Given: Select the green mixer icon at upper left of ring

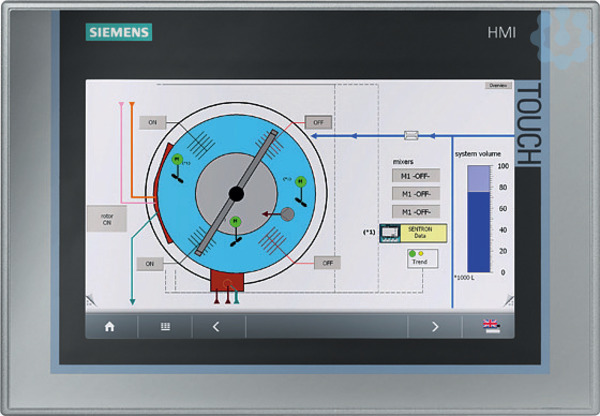Looking at the screenshot, I should 176,159.
